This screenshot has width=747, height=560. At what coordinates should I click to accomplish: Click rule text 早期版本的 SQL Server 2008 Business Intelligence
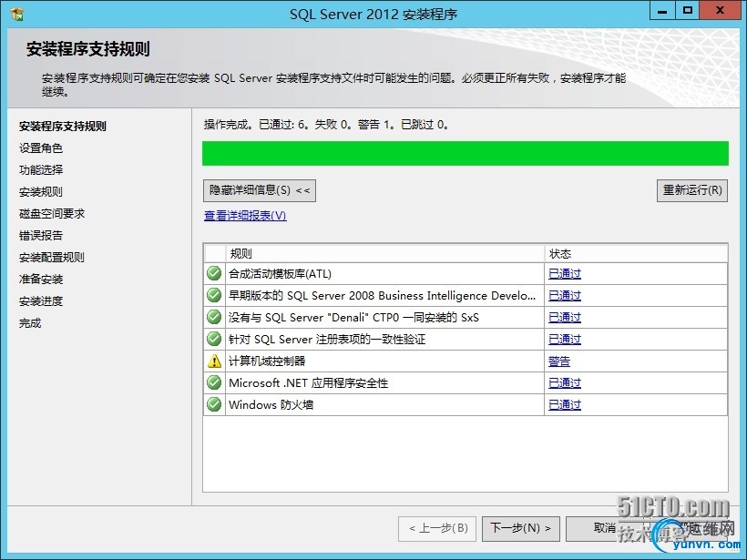tap(382, 296)
